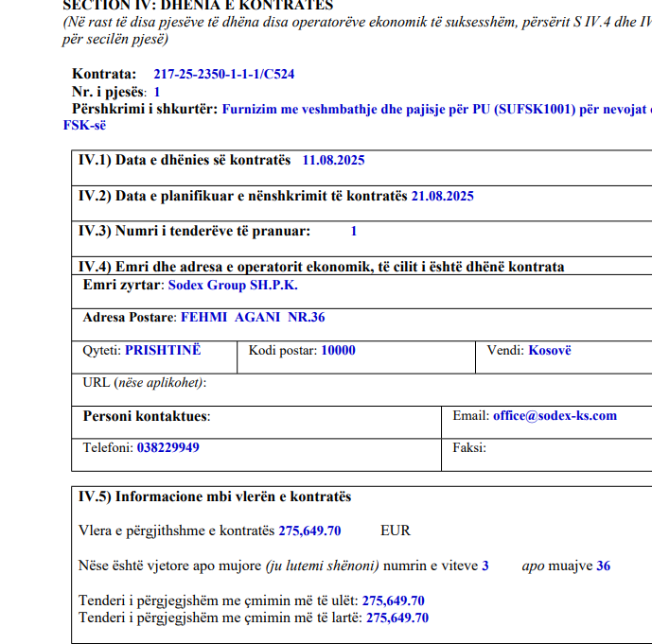Image resolution: width=652 pixels, height=644 pixels.
Task: Click the postal address FEHMI AGANI NR.36
Action: point(253,318)
